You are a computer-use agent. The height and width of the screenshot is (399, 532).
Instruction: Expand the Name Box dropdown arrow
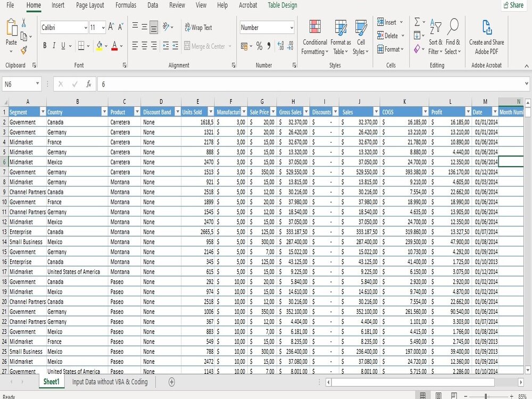pos(37,84)
